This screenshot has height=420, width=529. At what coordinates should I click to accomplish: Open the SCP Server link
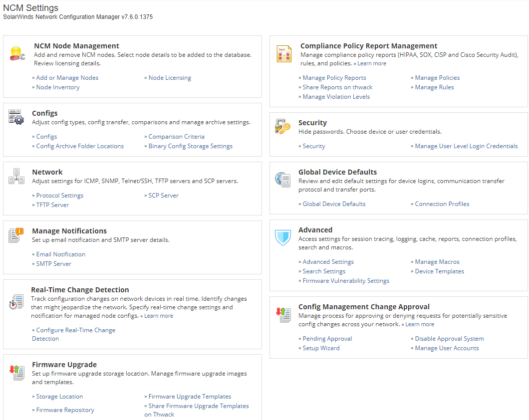click(x=164, y=196)
